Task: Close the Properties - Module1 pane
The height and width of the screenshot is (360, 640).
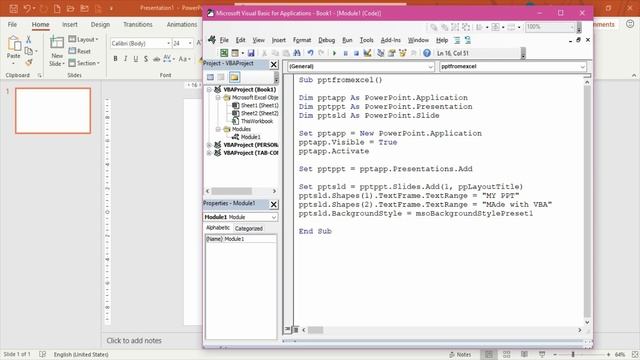Action: click(273, 204)
